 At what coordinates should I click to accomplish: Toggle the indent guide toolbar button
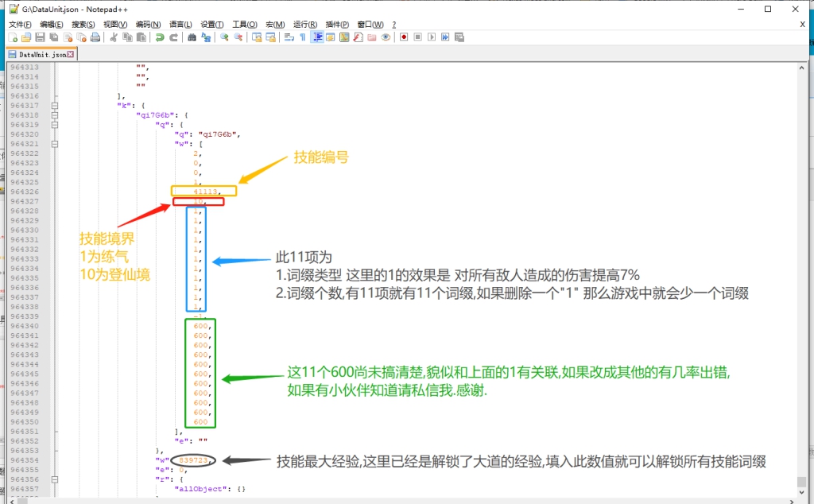coord(316,37)
